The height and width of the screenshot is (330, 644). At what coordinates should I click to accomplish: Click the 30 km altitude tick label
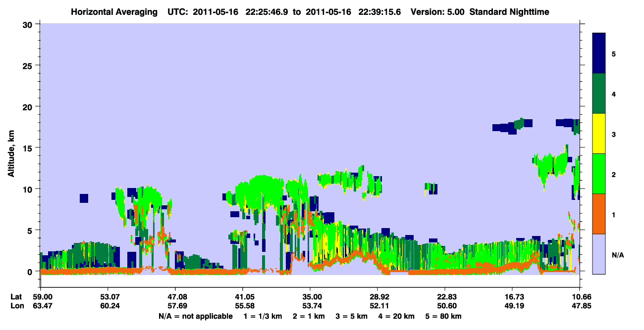(x=27, y=24)
